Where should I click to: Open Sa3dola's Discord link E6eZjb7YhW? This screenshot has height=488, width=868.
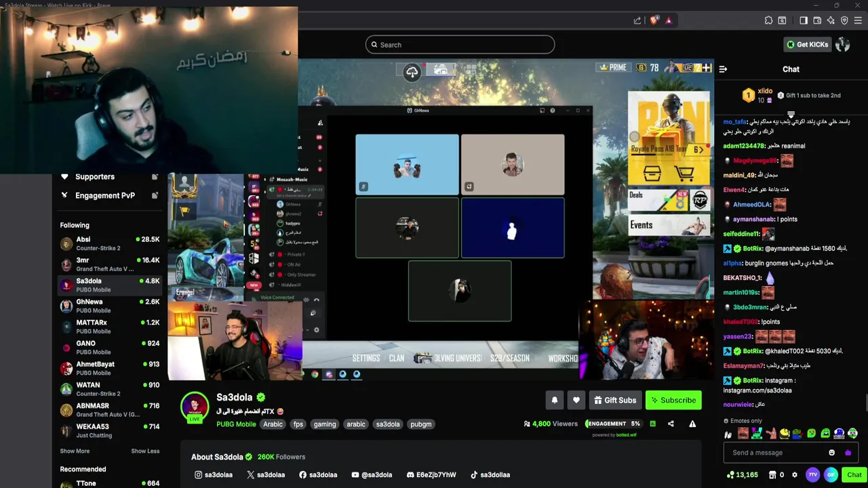point(431,475)
